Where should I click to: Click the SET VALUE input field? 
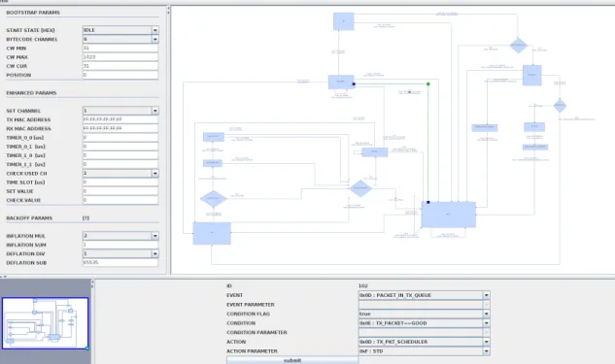(120, 191)
